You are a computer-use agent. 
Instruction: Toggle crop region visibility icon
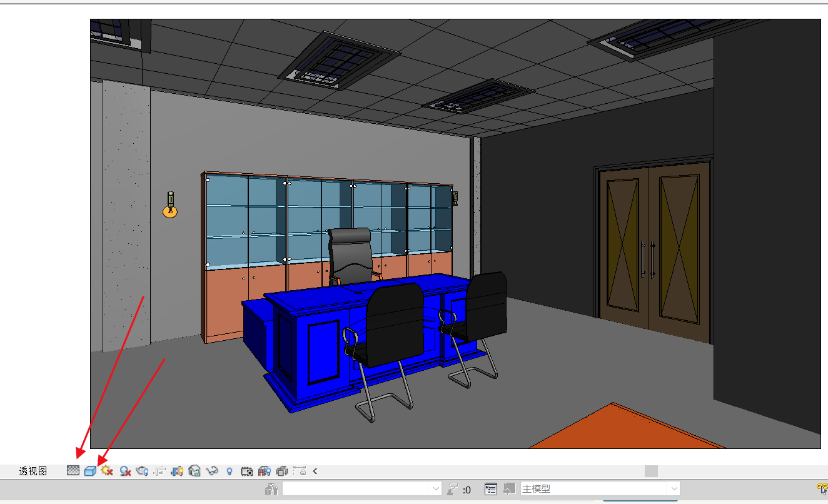(177, 471)
